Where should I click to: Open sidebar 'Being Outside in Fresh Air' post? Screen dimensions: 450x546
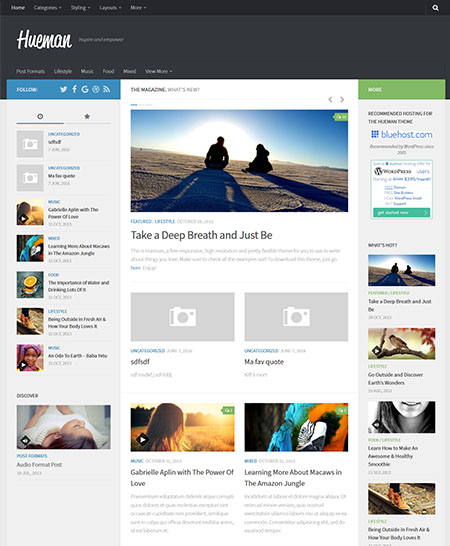coord(77,322)
